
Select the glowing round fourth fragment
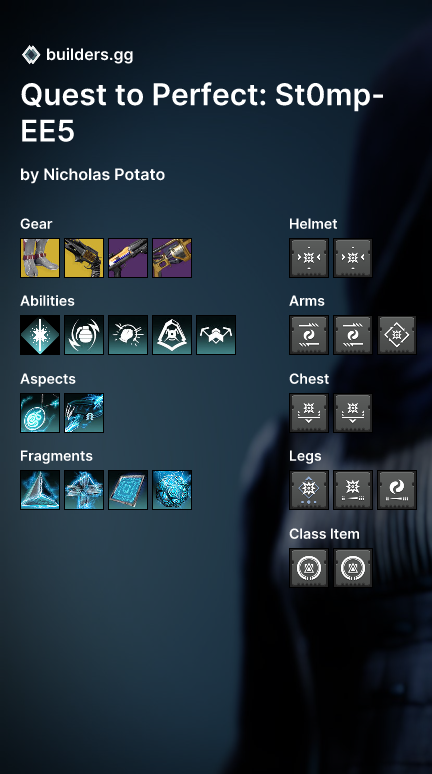click(172, 490)
